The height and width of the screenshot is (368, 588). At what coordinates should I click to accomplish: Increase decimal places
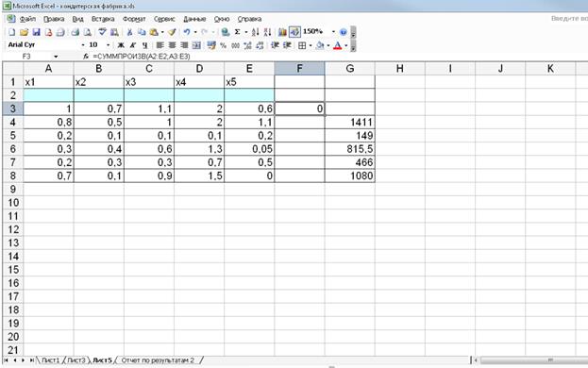point(247,45)
